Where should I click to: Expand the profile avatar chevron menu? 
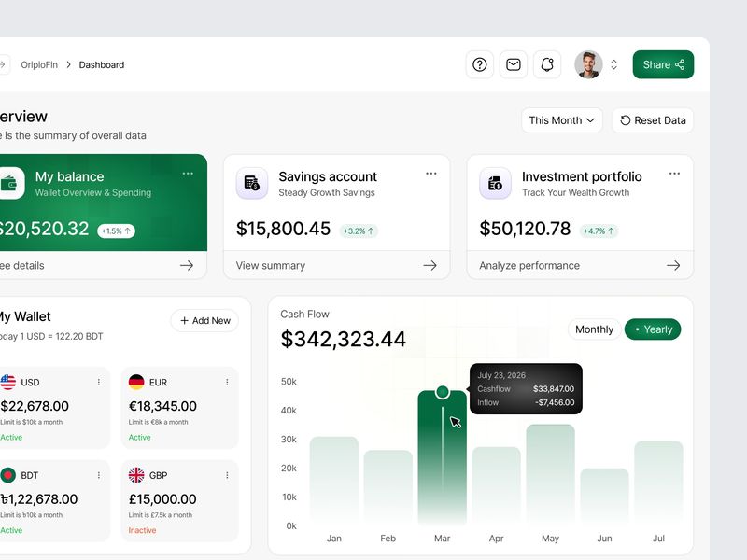(x=614, y=64)
